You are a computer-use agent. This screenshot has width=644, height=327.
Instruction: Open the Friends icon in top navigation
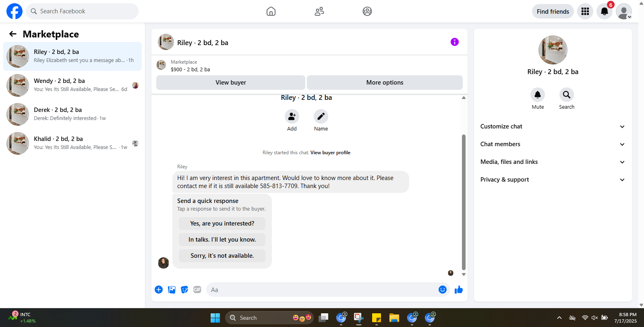tap(319, 11)
